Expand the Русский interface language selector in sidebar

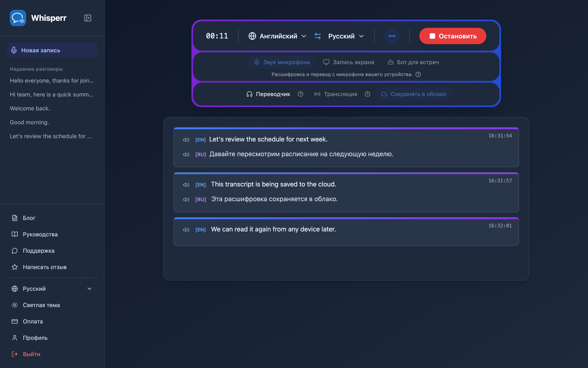(x=52, y=289)
